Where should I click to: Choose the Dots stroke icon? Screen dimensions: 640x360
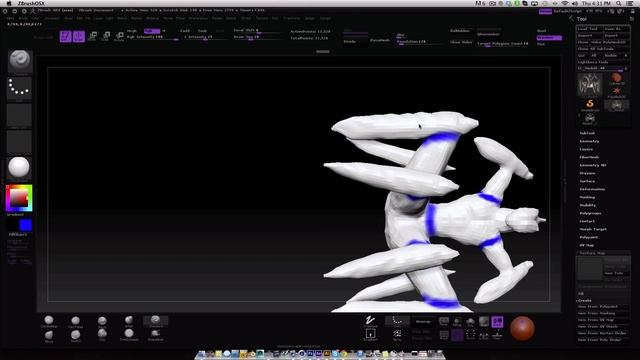tap(397, 321)
